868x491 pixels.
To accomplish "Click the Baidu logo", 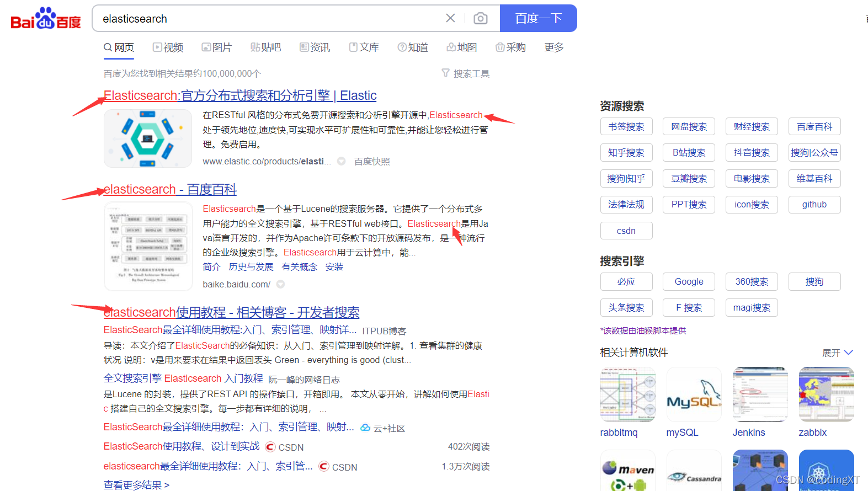I will coord(46,18).
